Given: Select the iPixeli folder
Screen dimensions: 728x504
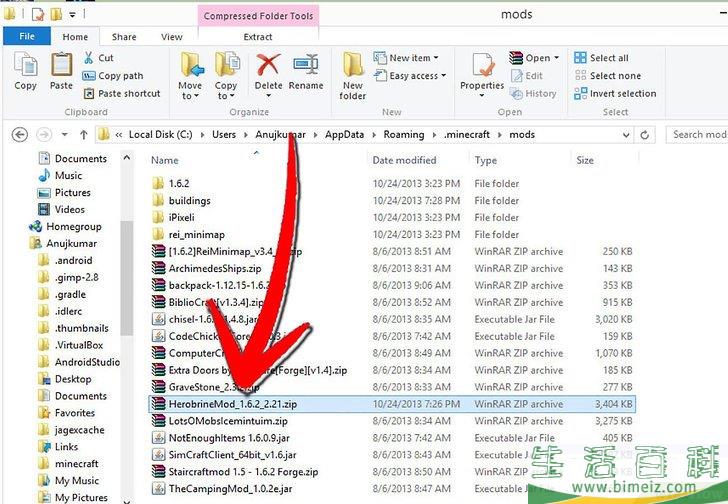Looking at the screenshot, I should tap(174, 217).
